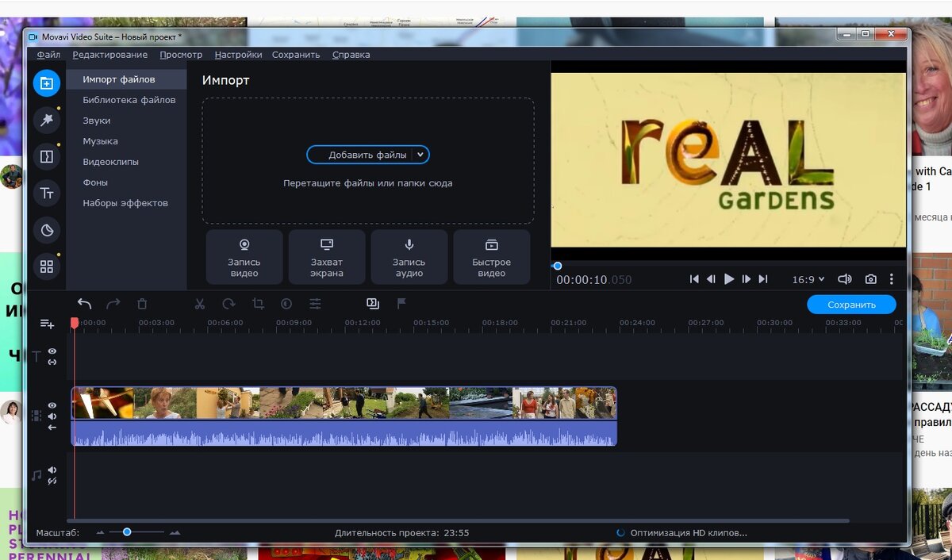Play the video preview

729,279
